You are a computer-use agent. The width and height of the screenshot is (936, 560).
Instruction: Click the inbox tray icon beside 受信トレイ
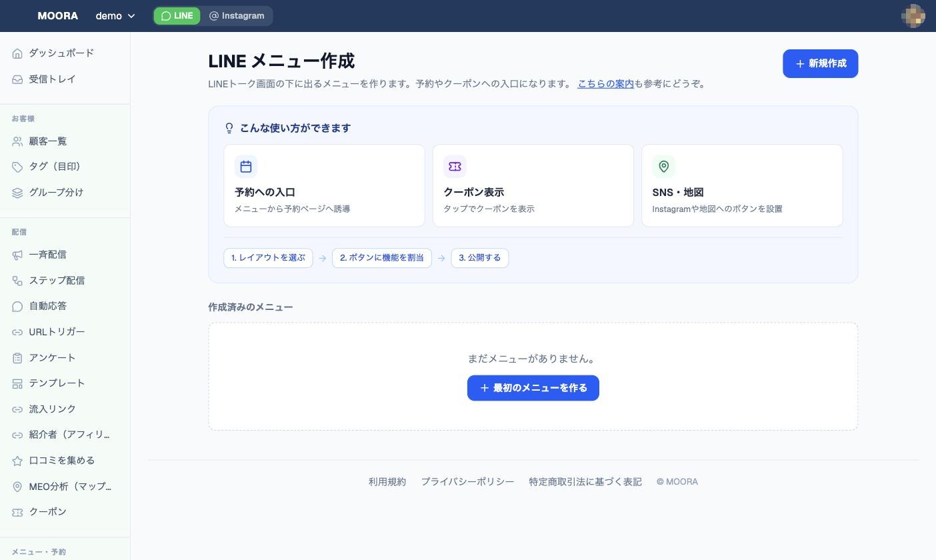pyautogui.click(x=17, y=79)
